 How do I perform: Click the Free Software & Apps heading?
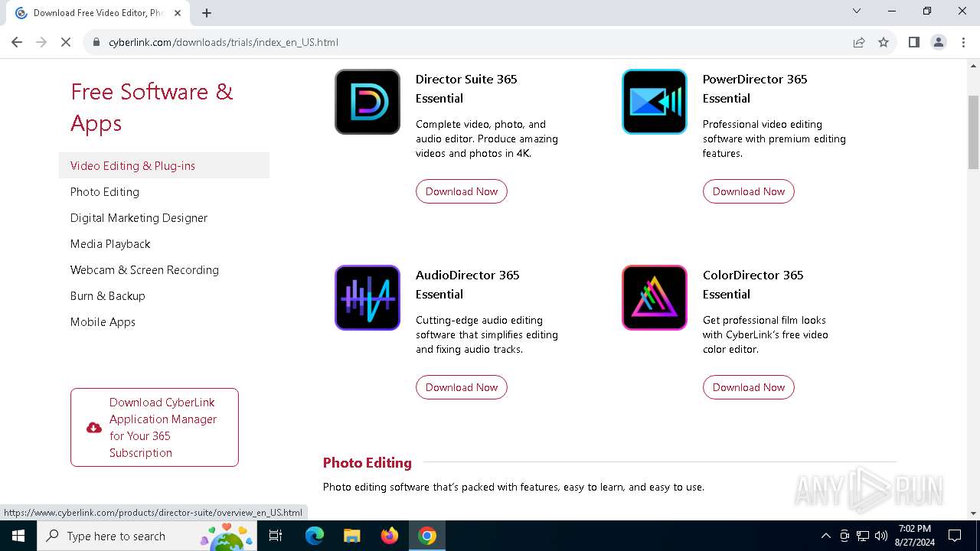tap(152, 107)
